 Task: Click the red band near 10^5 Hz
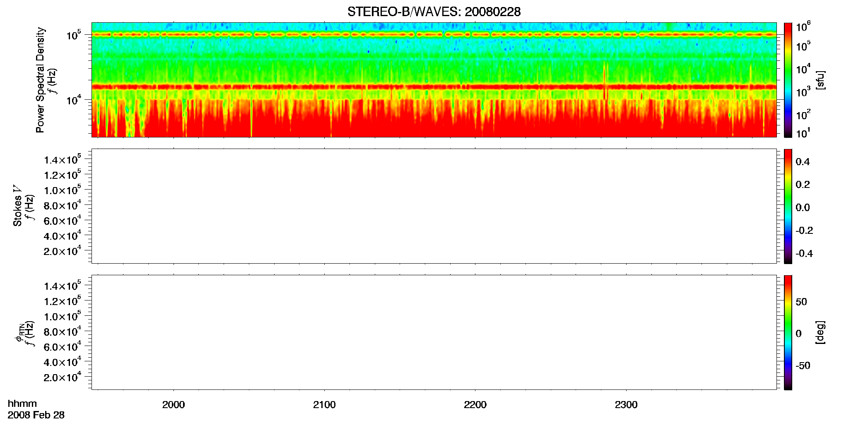(434, 34)
